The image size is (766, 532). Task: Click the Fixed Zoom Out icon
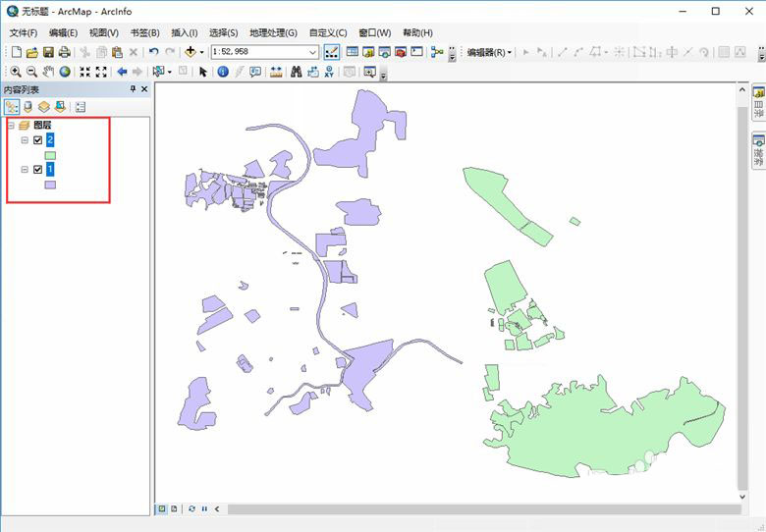(x=101, y=72)
